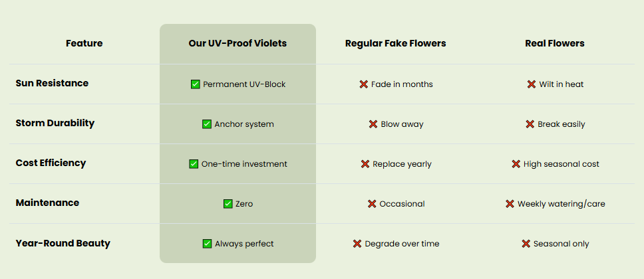This screenshot has width=644, height=279.
Task: Select the Real Flowers column header
Action: (555, 44)
